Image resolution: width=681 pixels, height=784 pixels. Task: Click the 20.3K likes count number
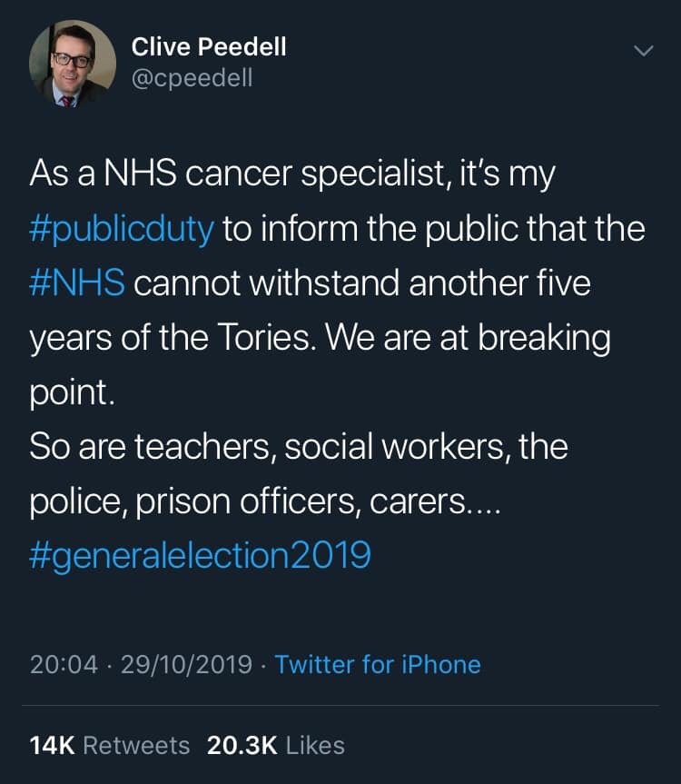(x=242, y=745)
